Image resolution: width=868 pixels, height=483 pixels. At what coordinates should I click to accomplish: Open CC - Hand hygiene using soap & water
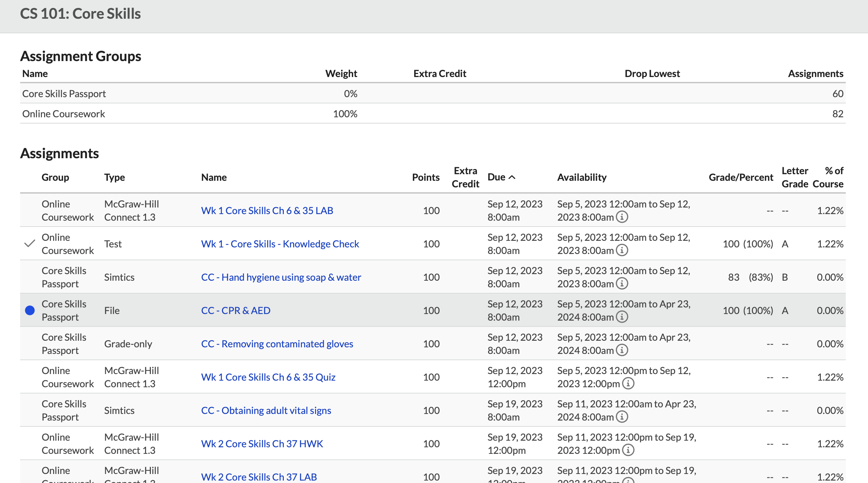point(281,277)
